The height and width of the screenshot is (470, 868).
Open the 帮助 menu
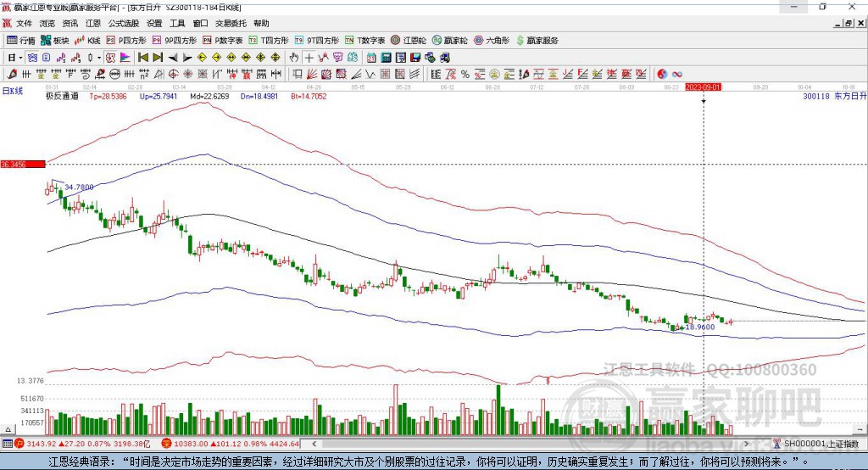(261, 23)
